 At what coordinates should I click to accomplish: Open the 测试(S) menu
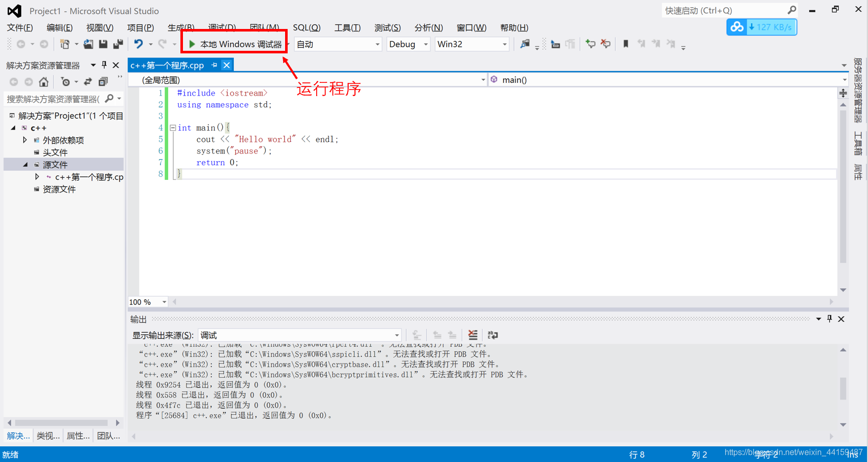pos(388,27)
